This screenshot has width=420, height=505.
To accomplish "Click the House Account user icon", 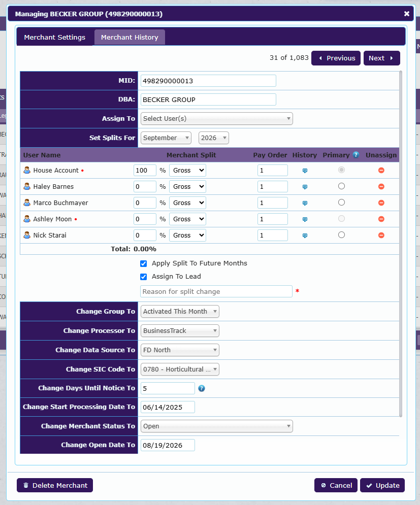I will 27,170.
